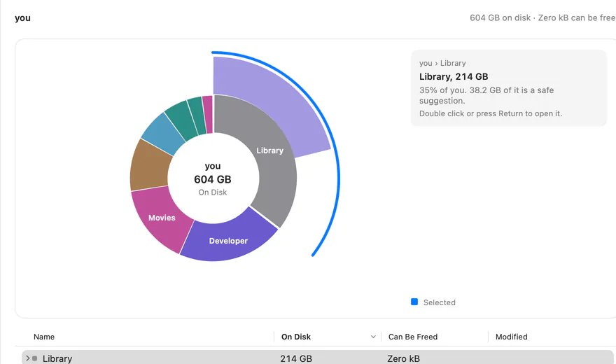The width and height of the screenshot is (616, 364).
Task: Sort by the On Disk column header
Action: pyautogui.click(x=296, y=337)
